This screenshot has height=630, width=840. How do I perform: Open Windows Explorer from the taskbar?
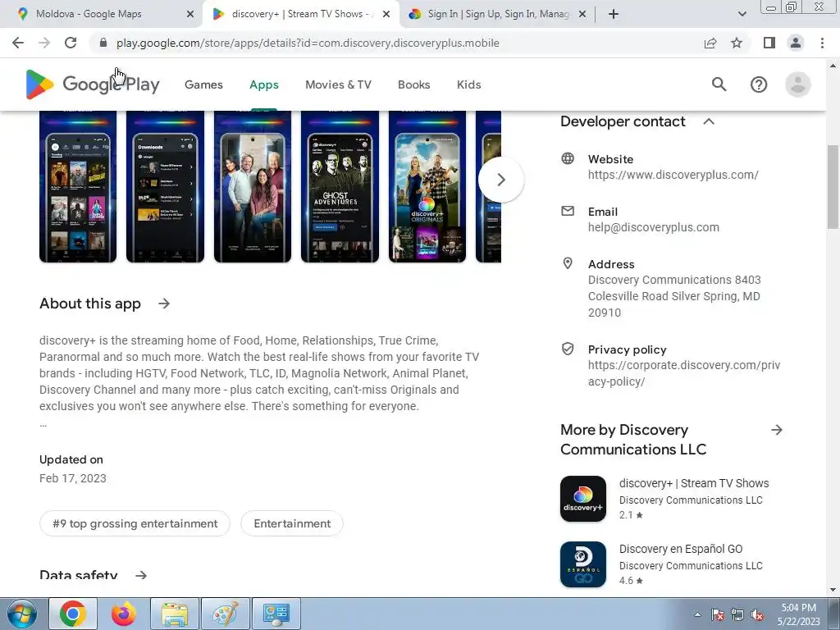[175, 614]
